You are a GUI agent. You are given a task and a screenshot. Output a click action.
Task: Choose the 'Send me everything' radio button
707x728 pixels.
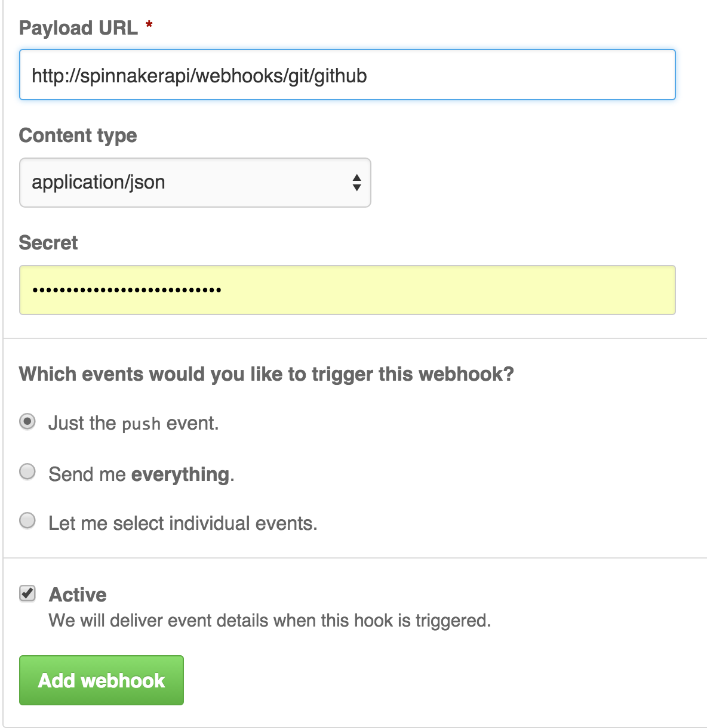27,471
